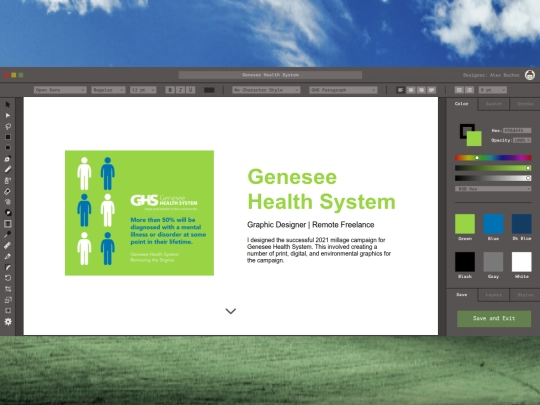Viewport: 540px width, 405px height.
Task: Open the 12 pt font size dropdown
Action: click(x=143, y=90)
